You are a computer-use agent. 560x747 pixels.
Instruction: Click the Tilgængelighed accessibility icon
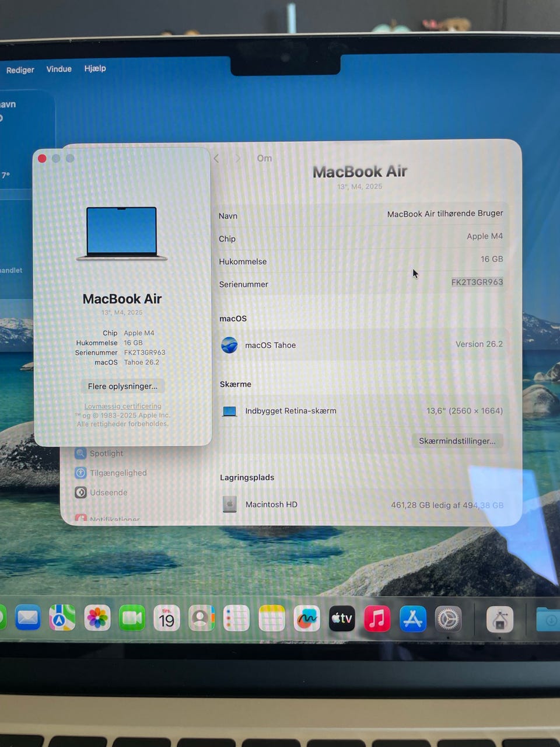[x=80, y=473]
